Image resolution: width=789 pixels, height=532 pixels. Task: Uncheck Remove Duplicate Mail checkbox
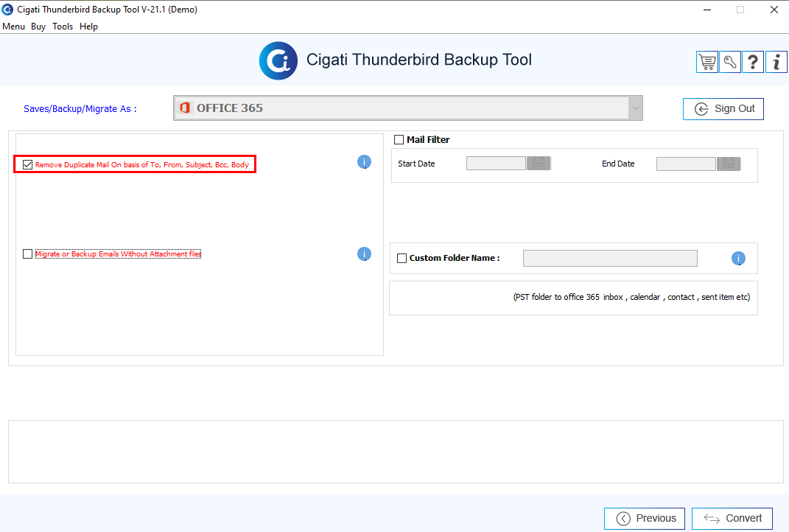28,164
